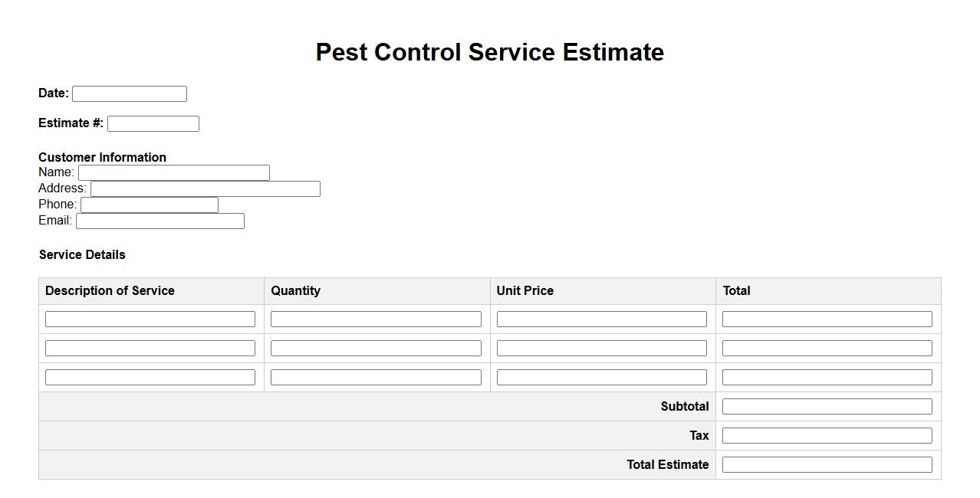Focus the Email input field
The width and height of the screenshot is (980, 498).
click(160, 221)
